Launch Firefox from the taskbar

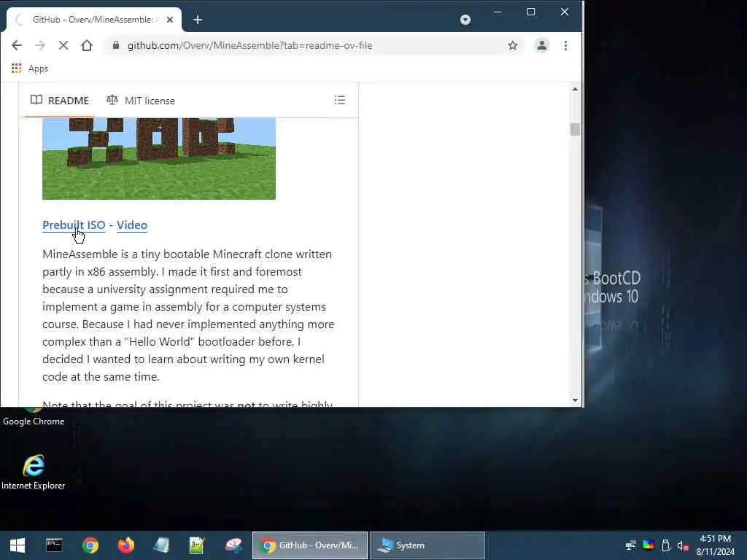click(125, 545)
